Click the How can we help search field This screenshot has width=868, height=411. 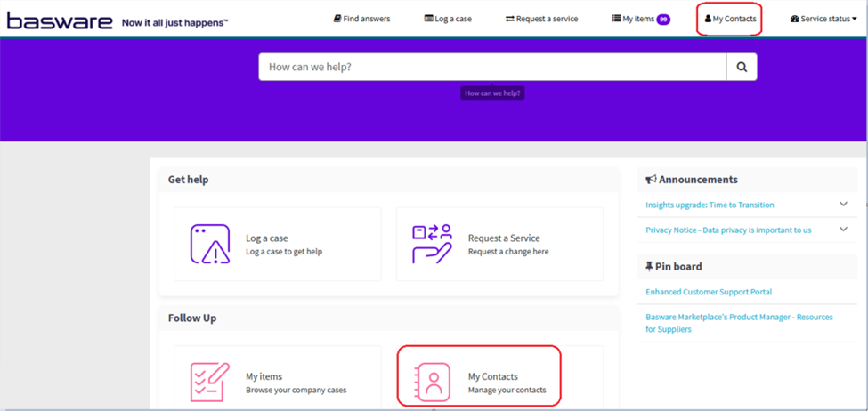(492, 67)
